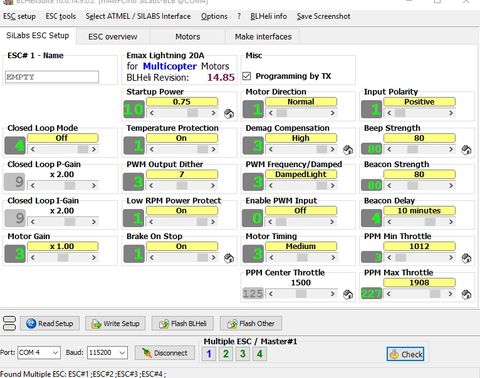Increase Startup Power with right arrow
Screen dimensions: 480x378
click(213, 113)
